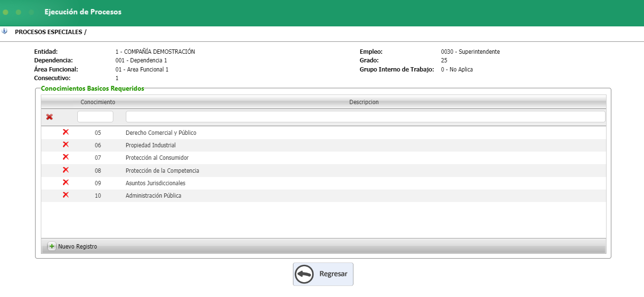Click the Entidad label

coord(46,52)
